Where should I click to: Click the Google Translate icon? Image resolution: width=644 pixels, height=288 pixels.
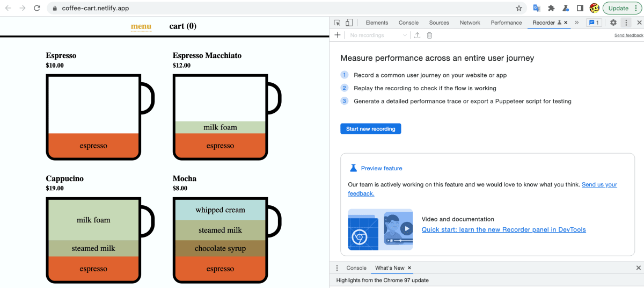coord(537,8)
